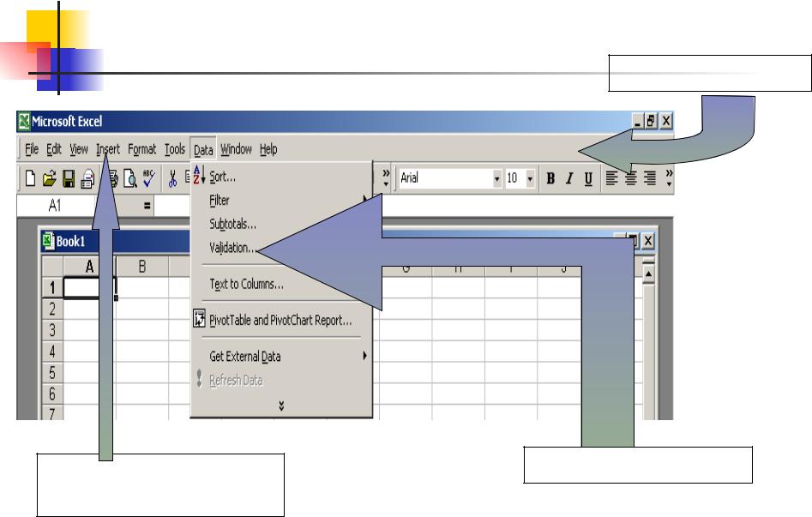Open the Arial font dropdown arrow

(x=496, y=178)
